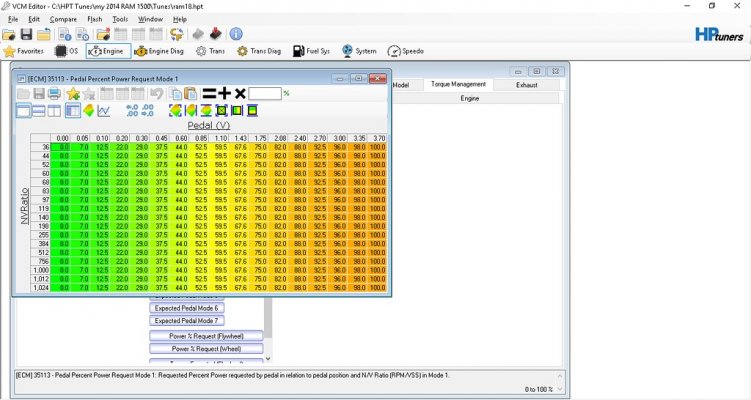Click the Expected Pedal Mode 7 button
The image size is (751, 400).
(186, 321)
